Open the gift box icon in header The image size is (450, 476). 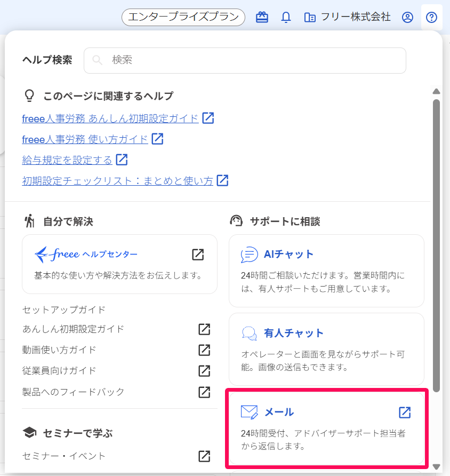262,17
